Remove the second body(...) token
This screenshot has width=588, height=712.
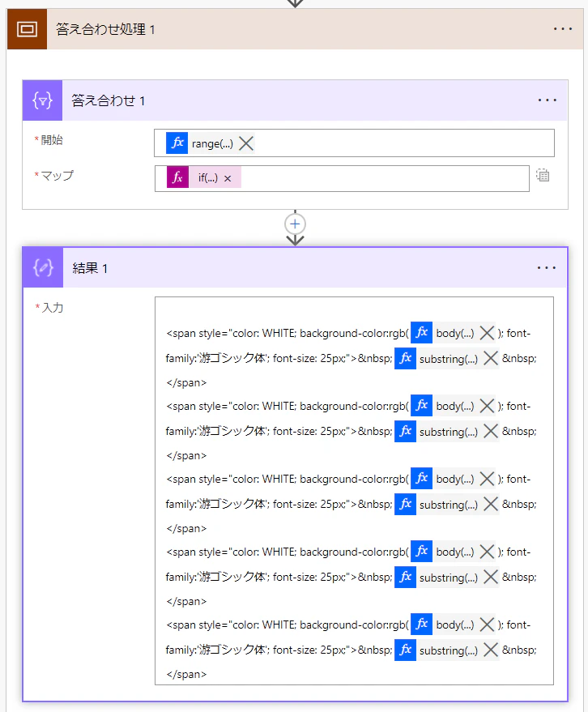click(x=487, y=406)
